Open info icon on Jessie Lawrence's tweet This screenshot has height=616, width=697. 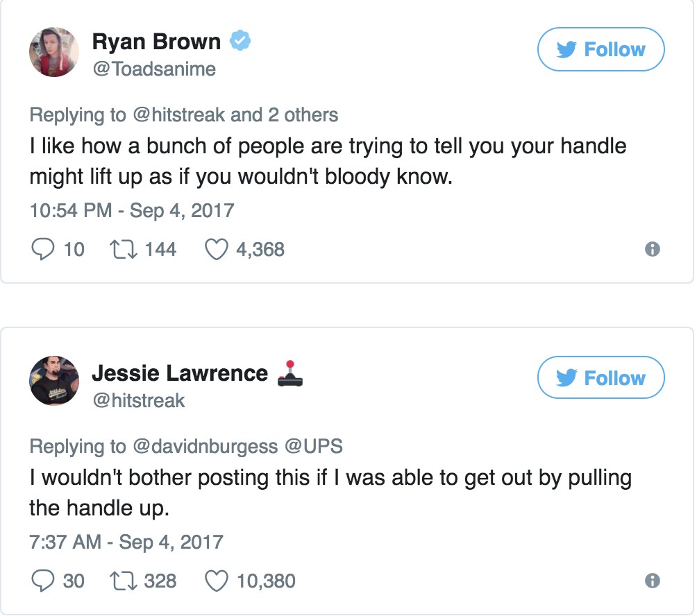point(652,581)
